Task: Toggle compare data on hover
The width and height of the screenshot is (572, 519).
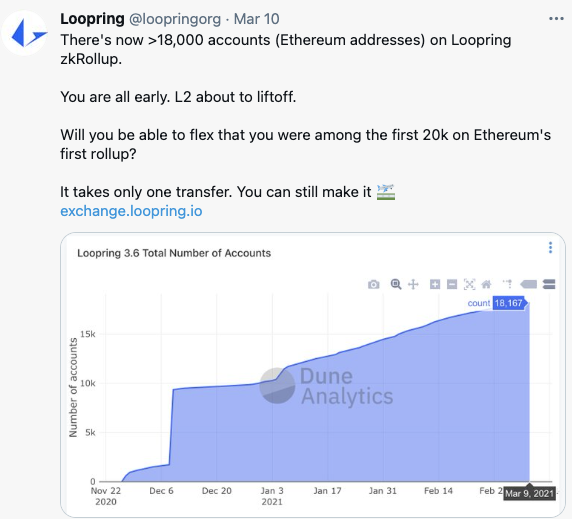Action: tap(549, 284)
